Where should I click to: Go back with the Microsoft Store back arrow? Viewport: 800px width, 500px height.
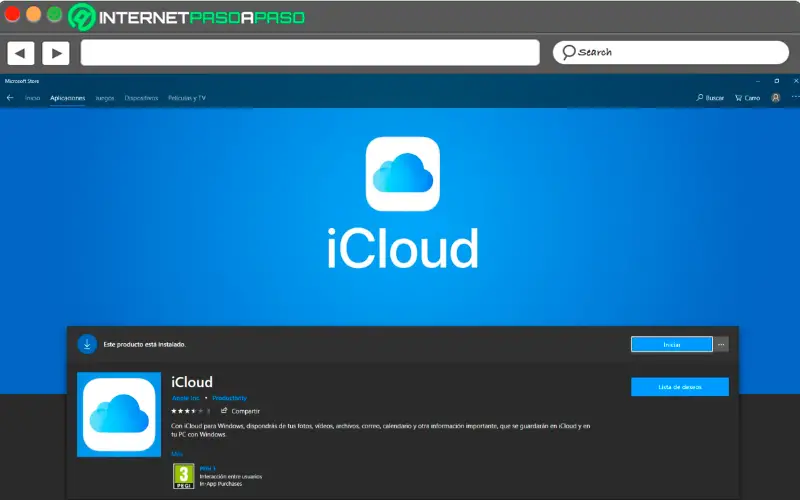tap(10, 97)
